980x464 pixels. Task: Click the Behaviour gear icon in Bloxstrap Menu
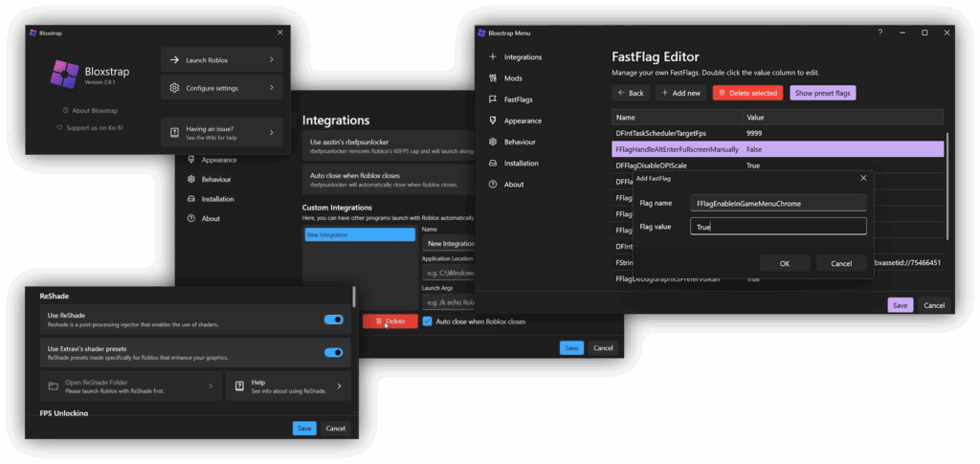493,142
